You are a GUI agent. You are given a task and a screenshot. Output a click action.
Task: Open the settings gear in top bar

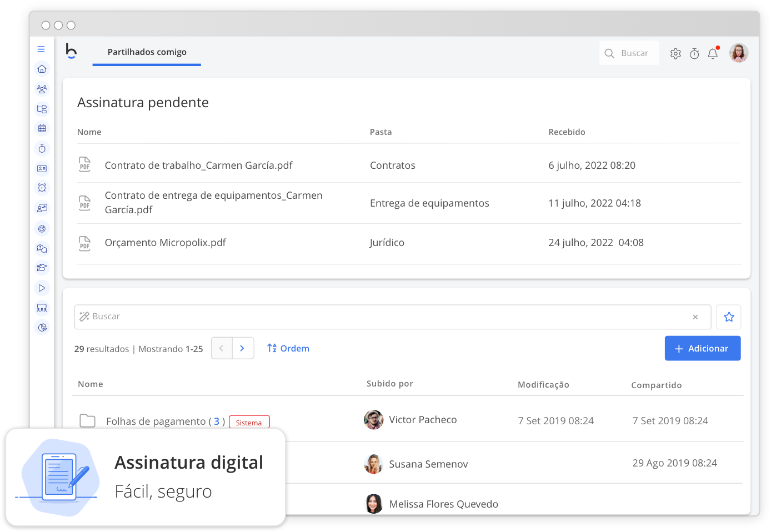point(675,53)
